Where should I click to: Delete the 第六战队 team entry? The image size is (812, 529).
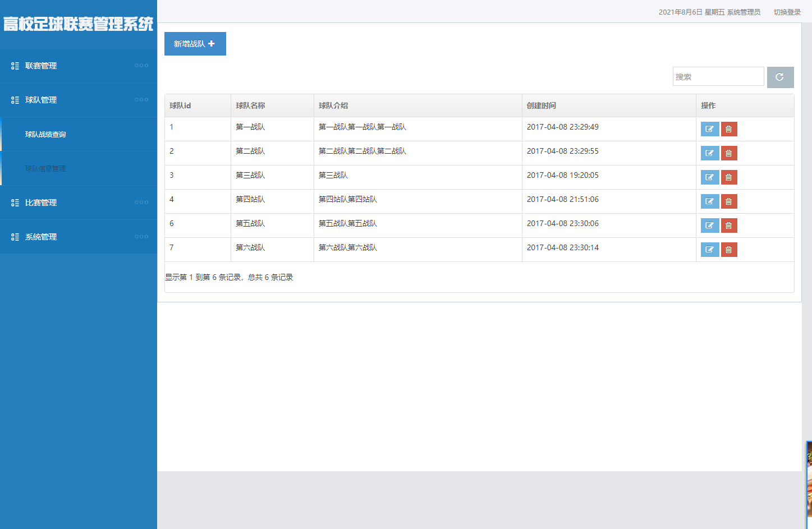pos(728,250)
